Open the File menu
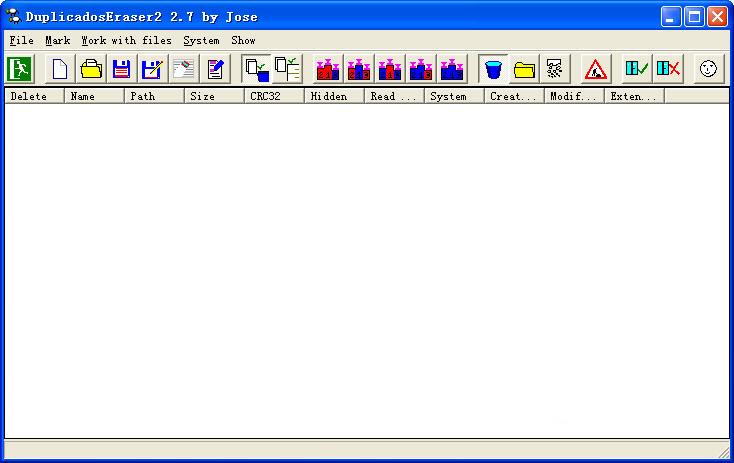Screen dimensions: 734x463 [x=22, y=41]
